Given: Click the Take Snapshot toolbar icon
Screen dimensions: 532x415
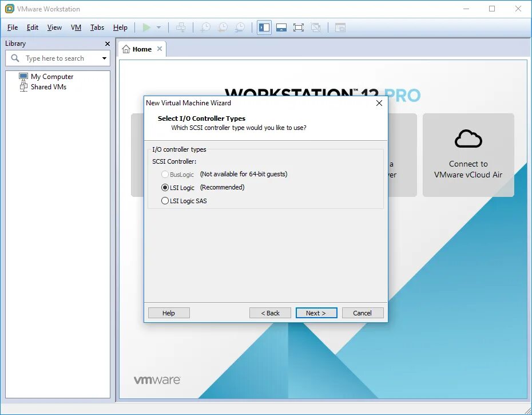Looking at the screenshot, I should (x=205, y=27).
